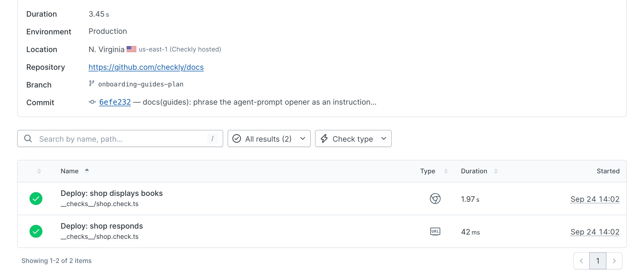
Task: Click the lightning bolt check type icon
Action: (324, 138)
